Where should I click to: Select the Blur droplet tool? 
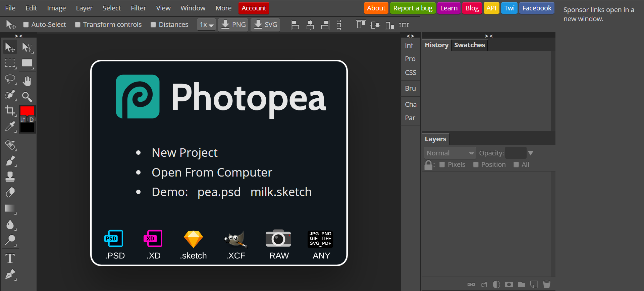10,224
